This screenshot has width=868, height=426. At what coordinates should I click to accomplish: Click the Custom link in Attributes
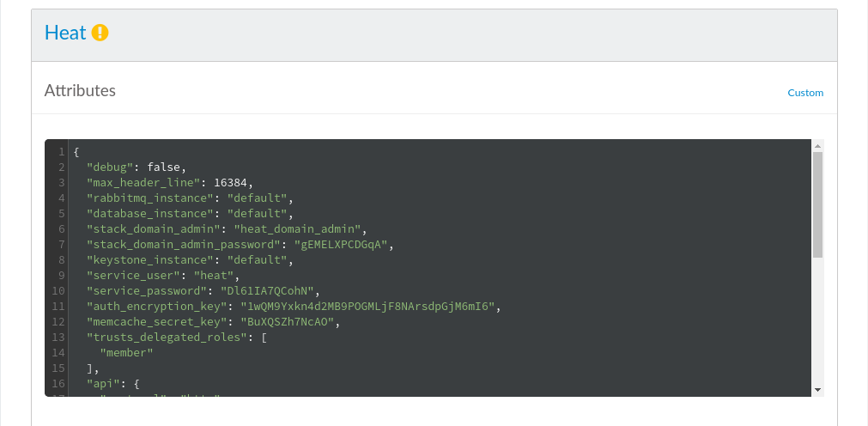coord(805,93)
